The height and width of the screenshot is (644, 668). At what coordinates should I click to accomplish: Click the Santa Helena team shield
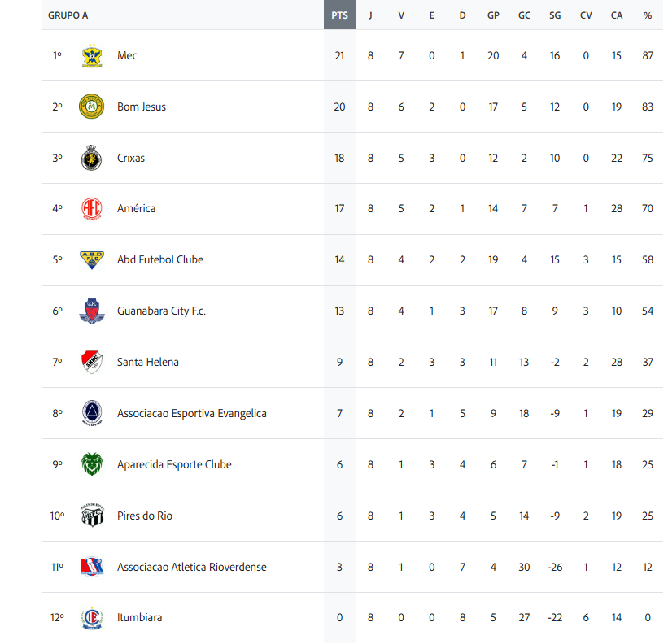tap(92, 362)
